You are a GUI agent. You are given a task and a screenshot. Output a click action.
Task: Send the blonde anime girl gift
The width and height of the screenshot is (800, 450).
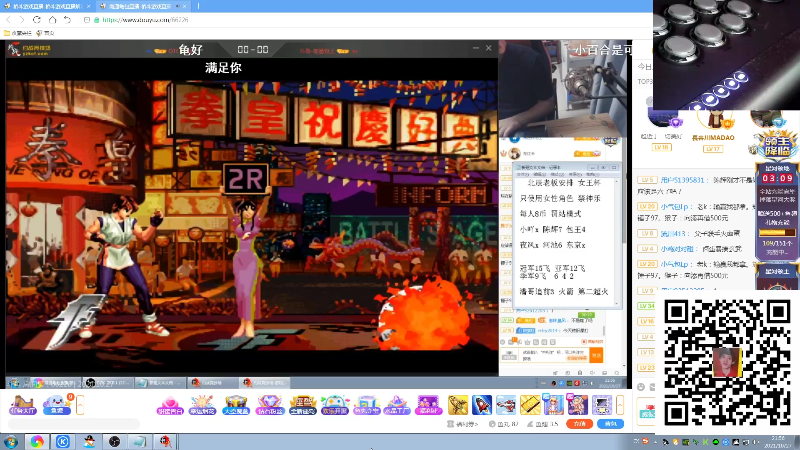554,405
